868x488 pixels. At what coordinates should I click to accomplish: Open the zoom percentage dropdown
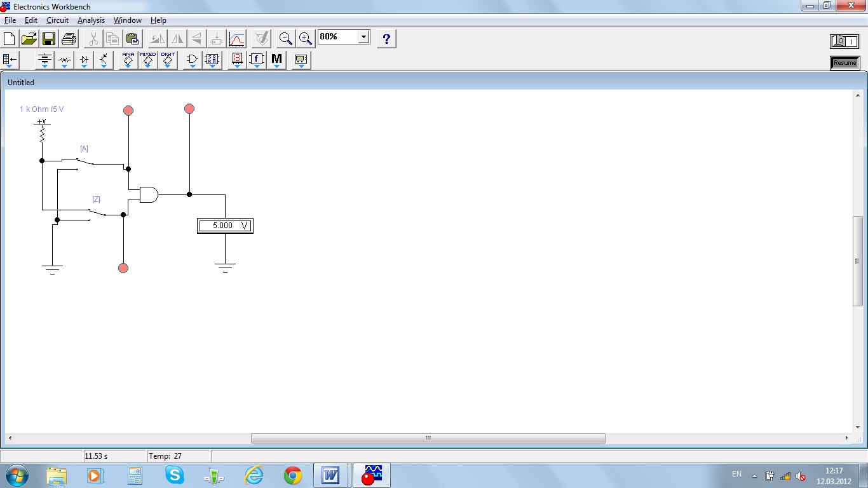point(363,37)
